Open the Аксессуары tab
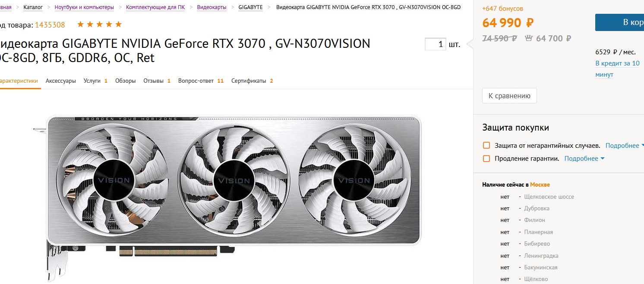The image size is (644, 284). (61, 81)
